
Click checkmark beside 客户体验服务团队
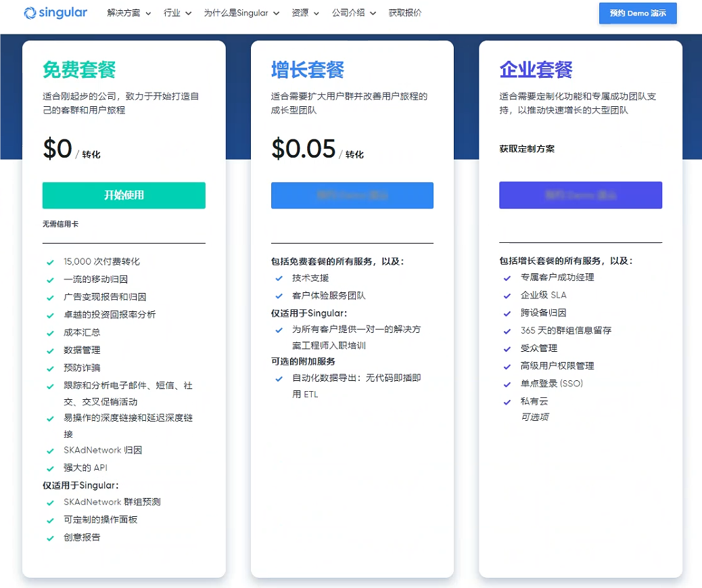[279, 296]
